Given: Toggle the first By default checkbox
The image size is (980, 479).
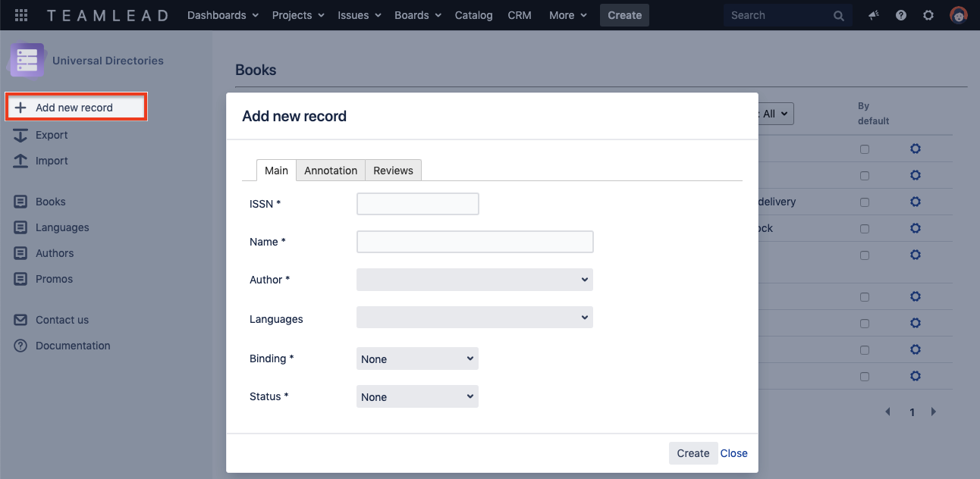Looking at the screenshot, I should [865, 149].
